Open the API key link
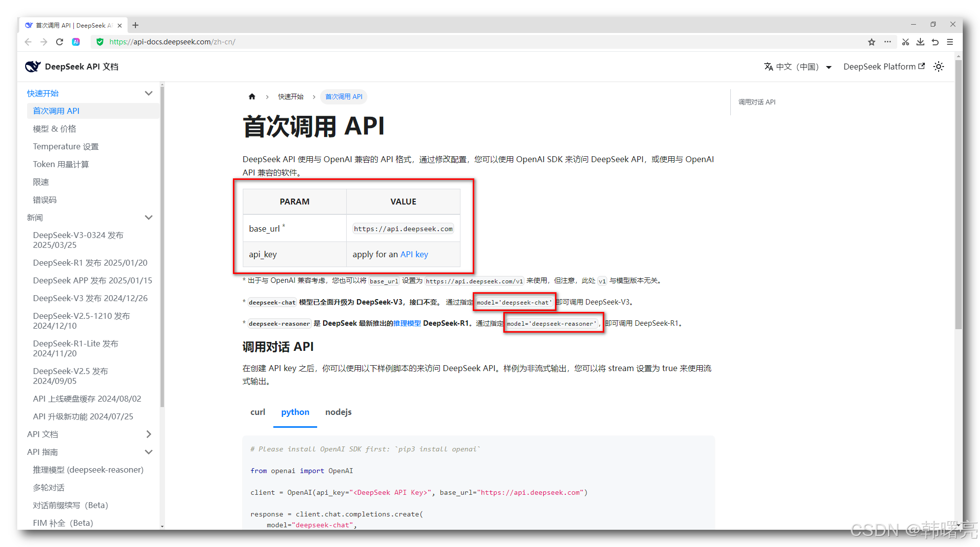The image size is (980, 547). pos(414,254)
